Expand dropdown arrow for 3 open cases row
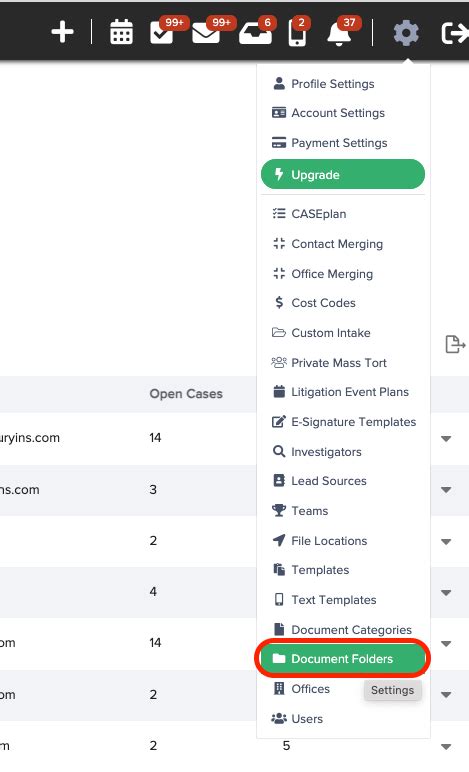The height and width of the screenshot is (772, 469). [x=446, y=489]
